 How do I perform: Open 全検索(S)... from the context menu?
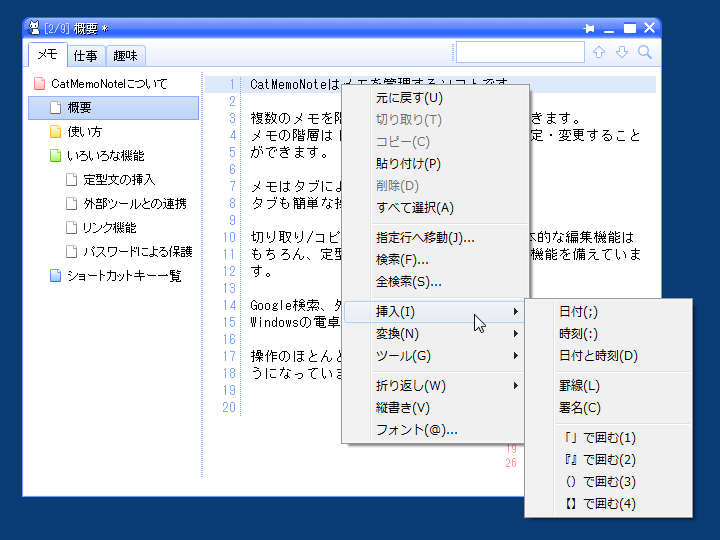click(x=435, y=282)
